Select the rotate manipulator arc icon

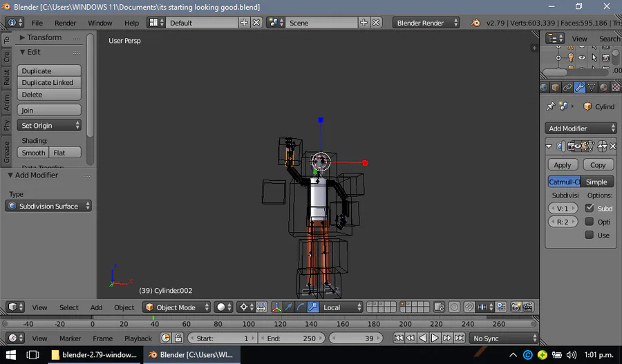point(301,307)
